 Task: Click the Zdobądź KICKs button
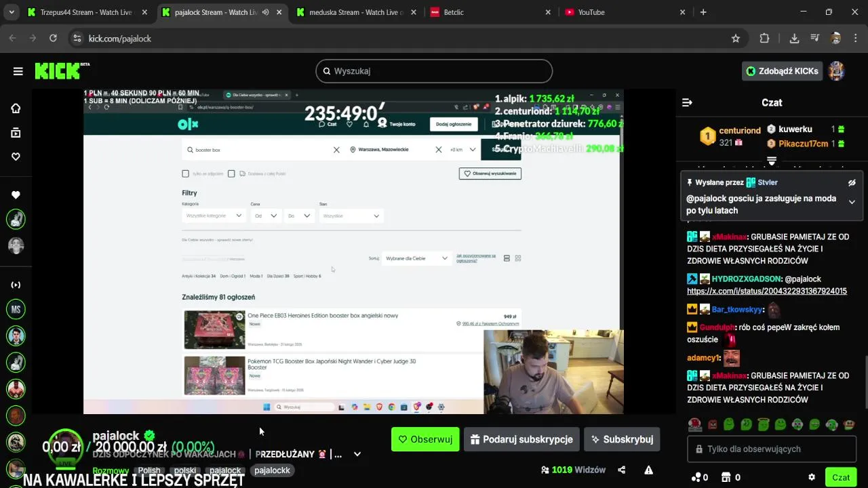pos(782,71)
